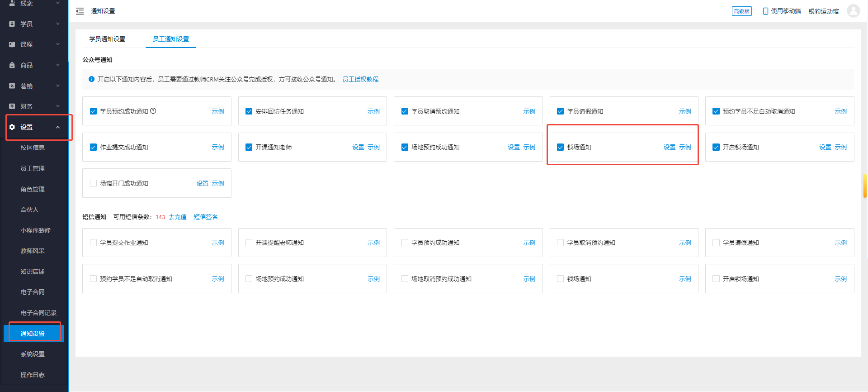Screen dimensions: 868x392
Task: View 示例 for 场馆开门成功通知
Action: pos(218,183)
